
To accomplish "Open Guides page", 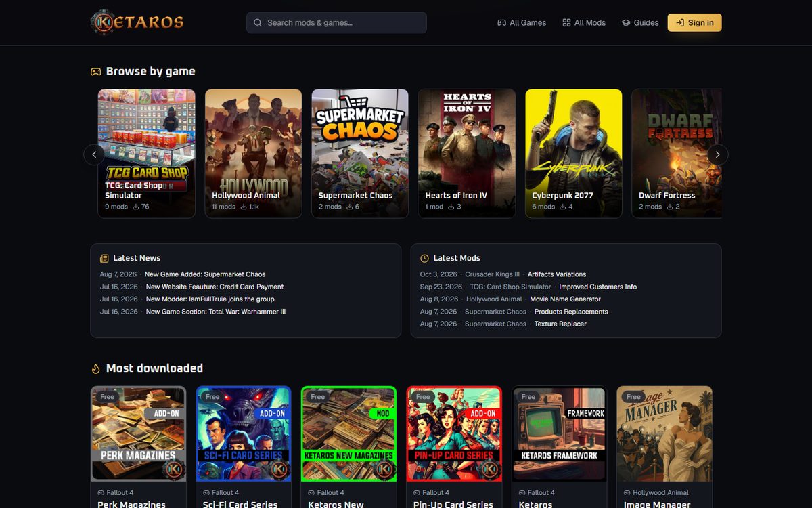I will coord(640,22).
